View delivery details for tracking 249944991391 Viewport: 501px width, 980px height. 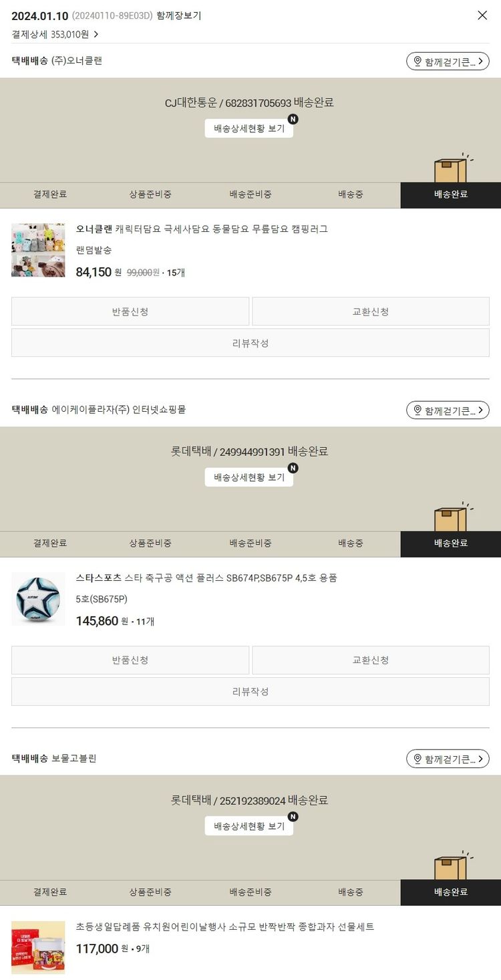(249, 477)
